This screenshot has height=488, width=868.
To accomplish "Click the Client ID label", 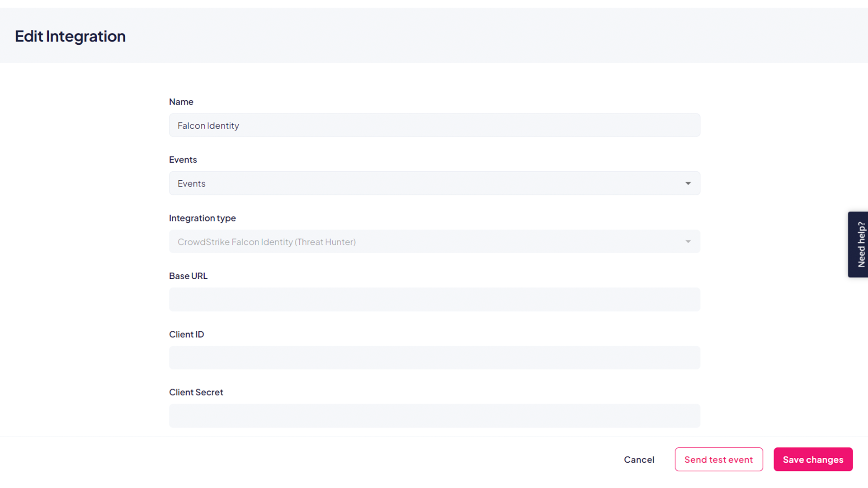I will point(187,334).
